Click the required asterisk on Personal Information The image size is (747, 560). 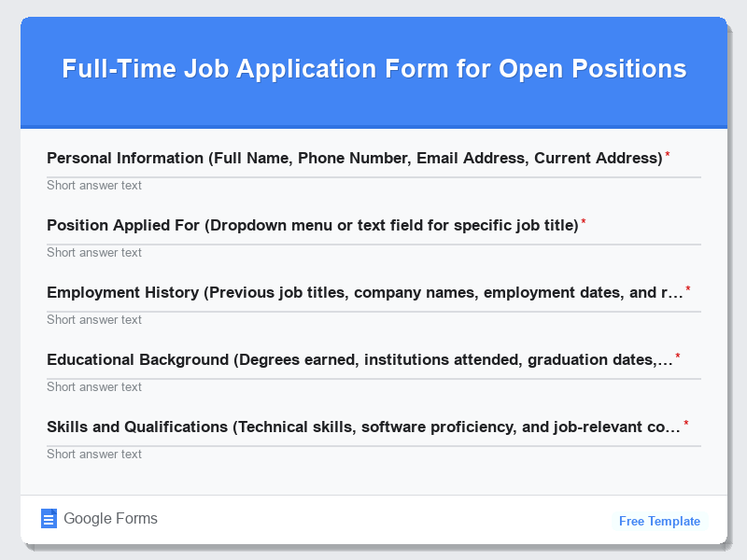coord(667,153)
